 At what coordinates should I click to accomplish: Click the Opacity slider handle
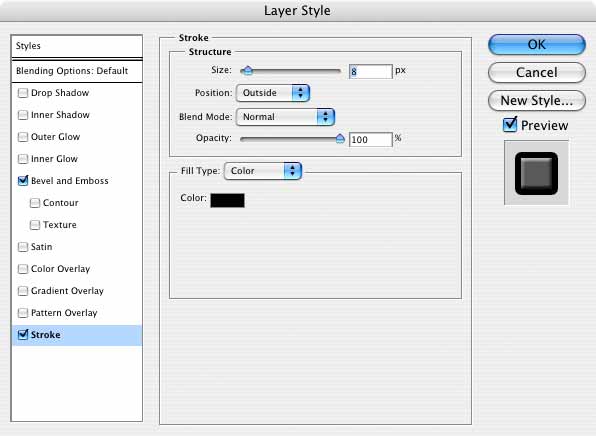point(340,139)
